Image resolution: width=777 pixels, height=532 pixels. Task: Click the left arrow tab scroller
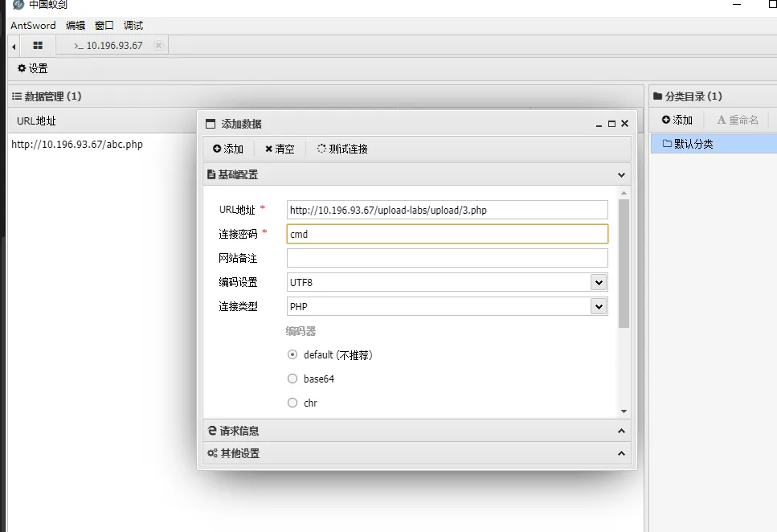[14, 47]
